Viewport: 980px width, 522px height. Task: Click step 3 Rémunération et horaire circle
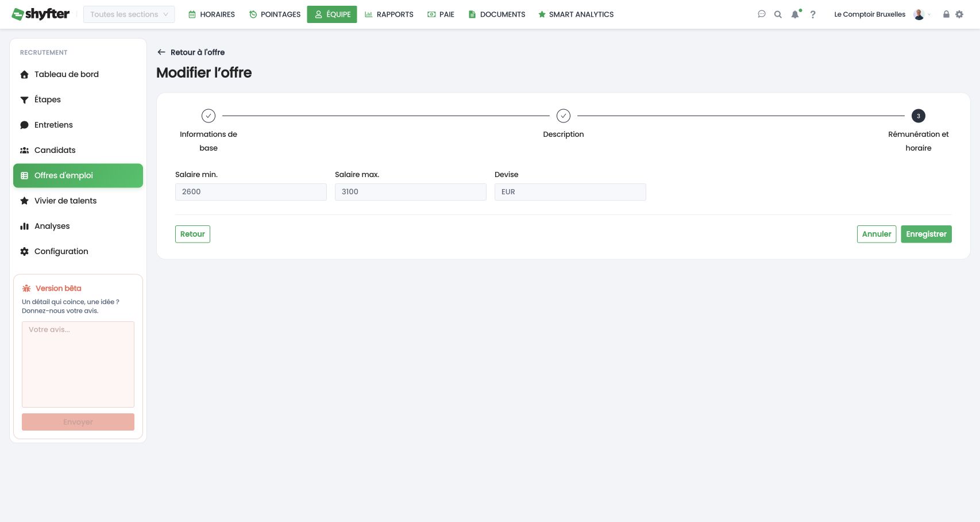click(919, 116)
